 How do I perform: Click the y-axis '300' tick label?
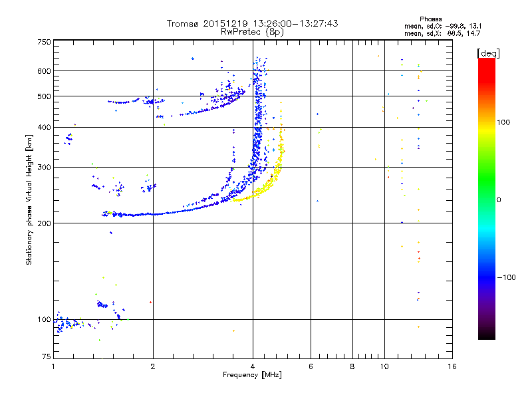pos(44,167)
